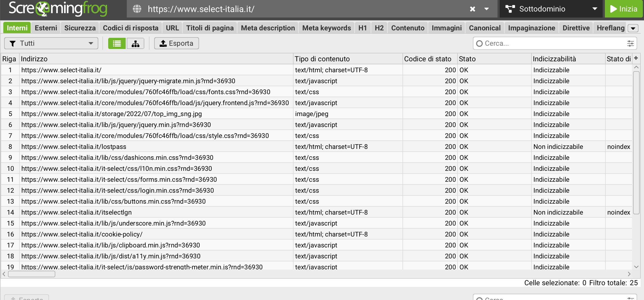Sort by Tipo di contenuto column
Viewport: 644px width, 300px height.
(x=348, y=59)
